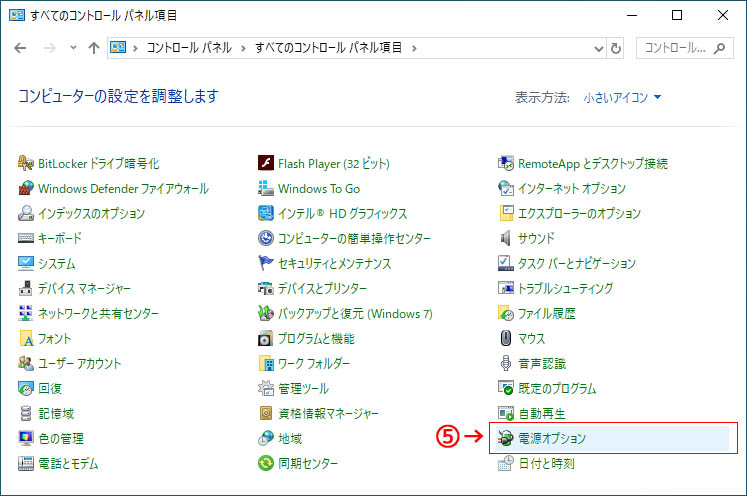Open the ファイル履歴 link
Screen dimensions: 747x496
(x=546, y=313)
